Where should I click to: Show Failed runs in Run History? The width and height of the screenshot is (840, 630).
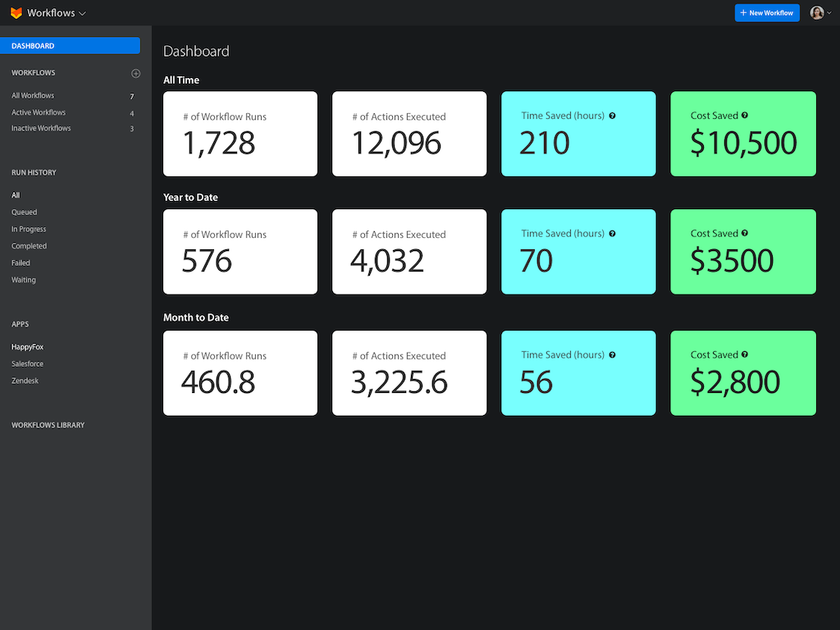pos(21,263)
